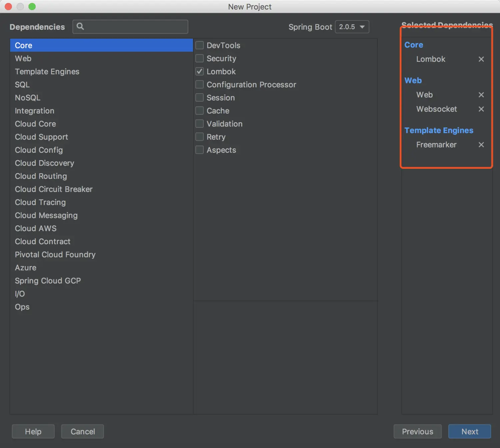Image resolution: width=500 pixels, height=448 pixels.
Task: Select the Web category in list
Action: pos(101,58)
